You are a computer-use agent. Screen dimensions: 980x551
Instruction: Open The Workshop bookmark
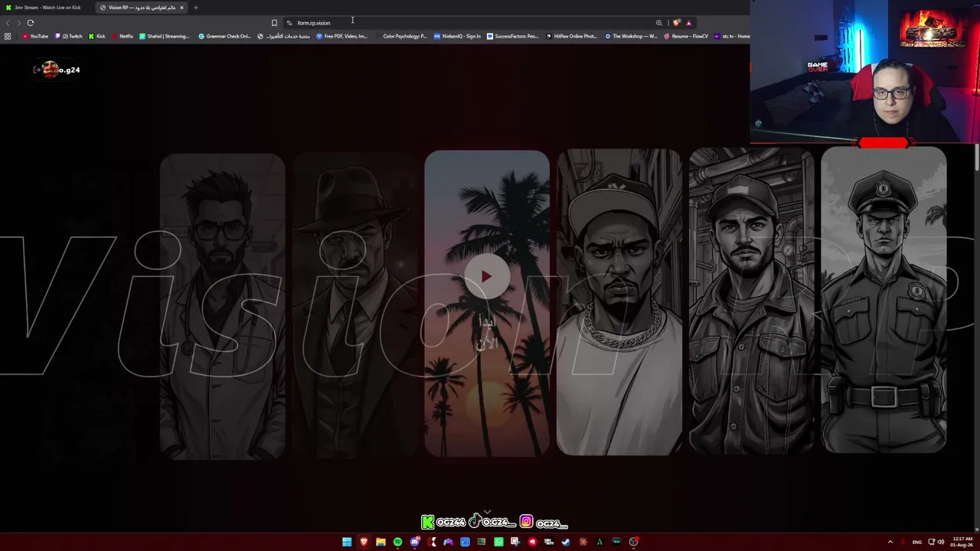pos(631,36)
